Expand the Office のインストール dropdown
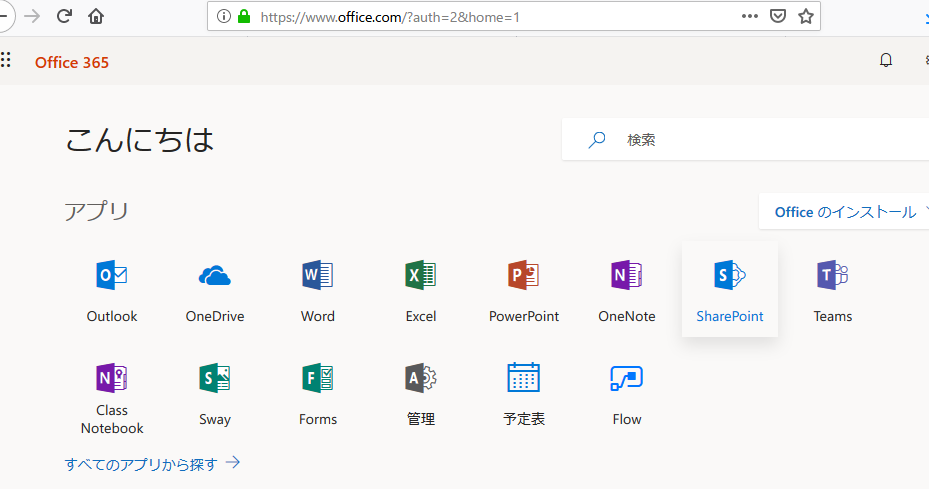Screen dimensions: 929x489 [845, 212]
